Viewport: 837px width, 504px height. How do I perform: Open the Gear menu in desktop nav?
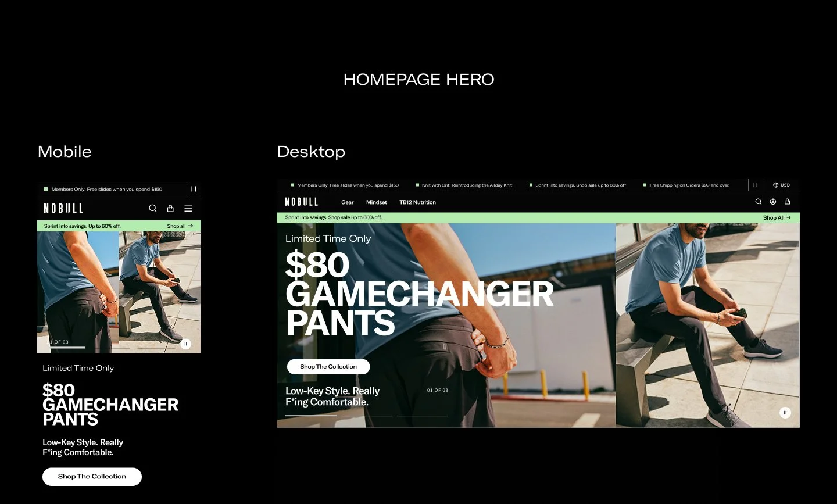pyautogui.click(x=348, y=202)
